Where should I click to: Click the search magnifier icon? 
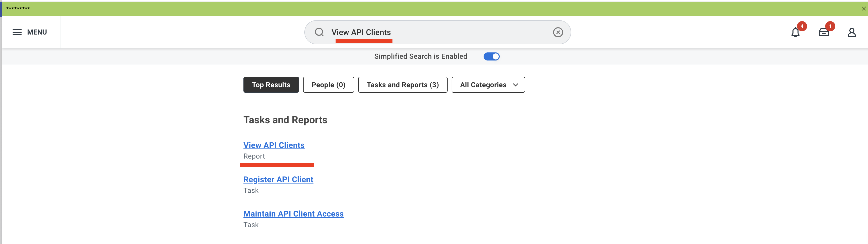click(319, 32)
